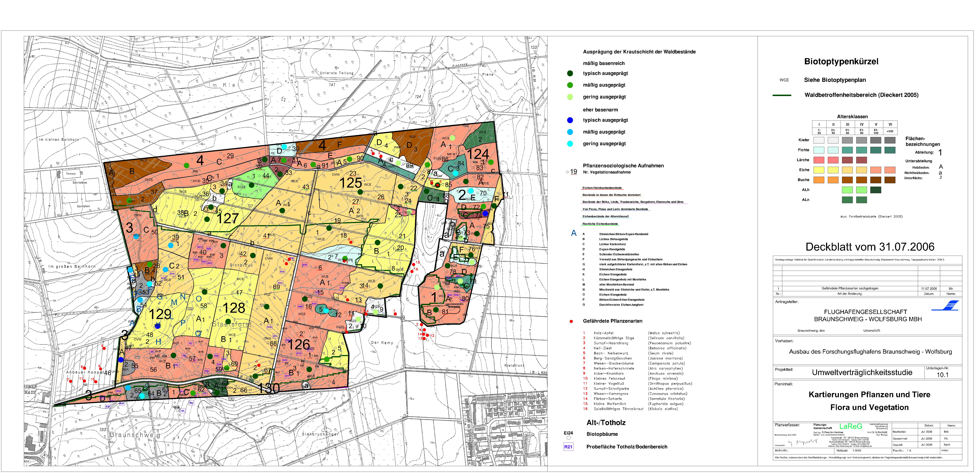Click the ALn age class III swatch
980x474 pixels.
point(847,200)
